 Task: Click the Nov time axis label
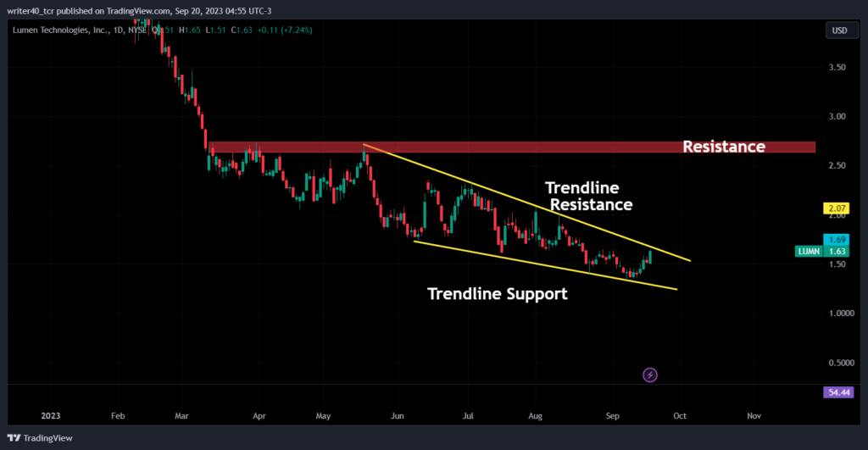point(754,416)
